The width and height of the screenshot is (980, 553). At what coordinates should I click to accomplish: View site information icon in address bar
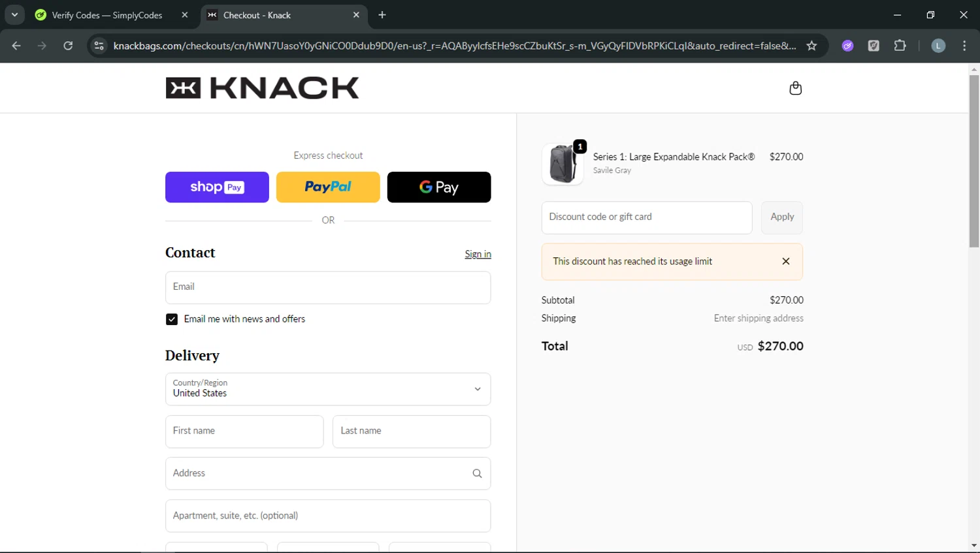99,46
